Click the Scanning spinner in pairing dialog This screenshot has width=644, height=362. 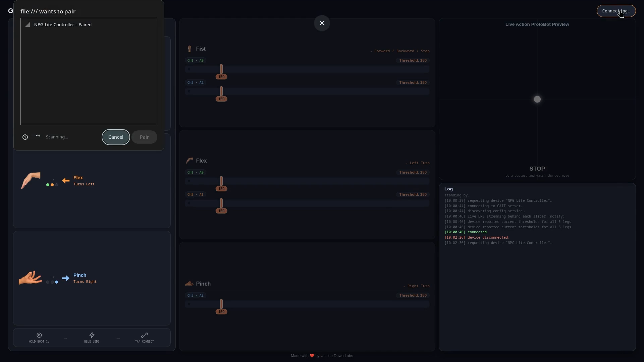pyautogui.click(x=38, y=137)
